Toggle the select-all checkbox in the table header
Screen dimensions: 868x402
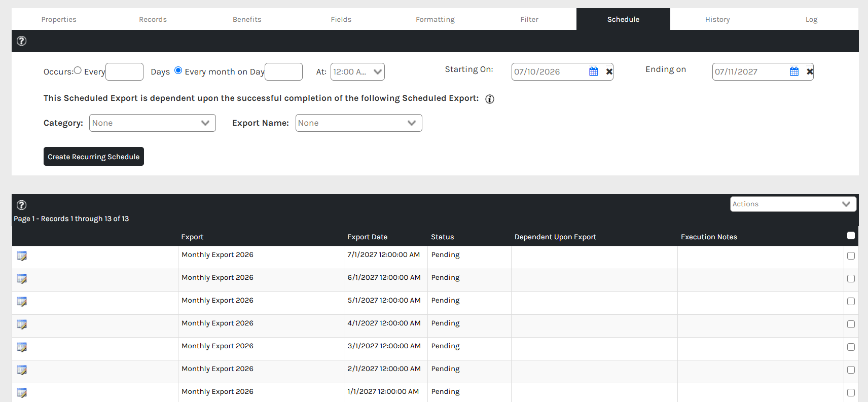[851, 235]
